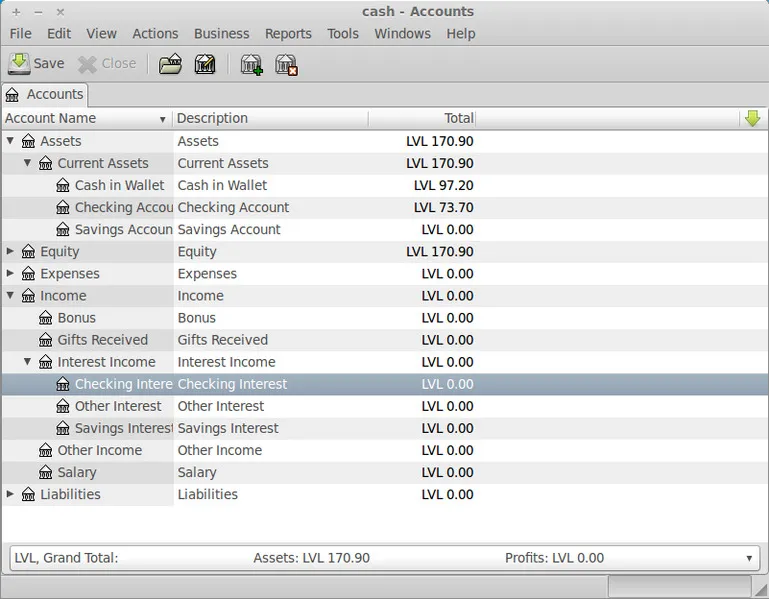769x599 pixels.
Task: Click the Delete Account icon with red X
Action: click(286, 64)
